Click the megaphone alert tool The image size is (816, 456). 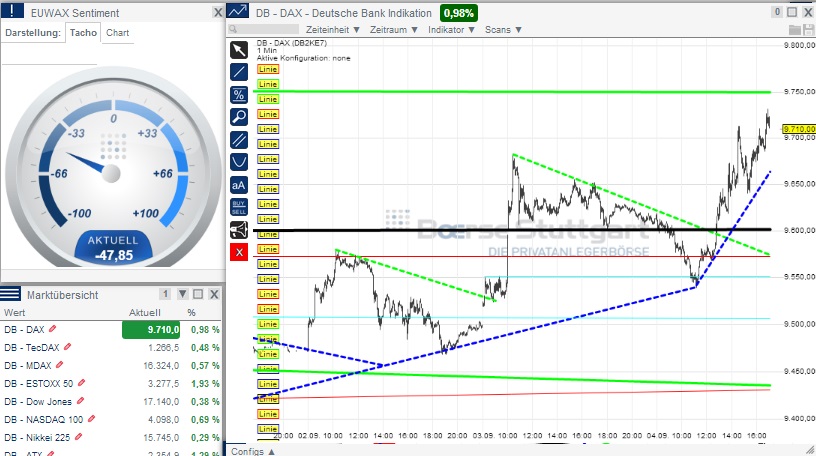(239, 230)
